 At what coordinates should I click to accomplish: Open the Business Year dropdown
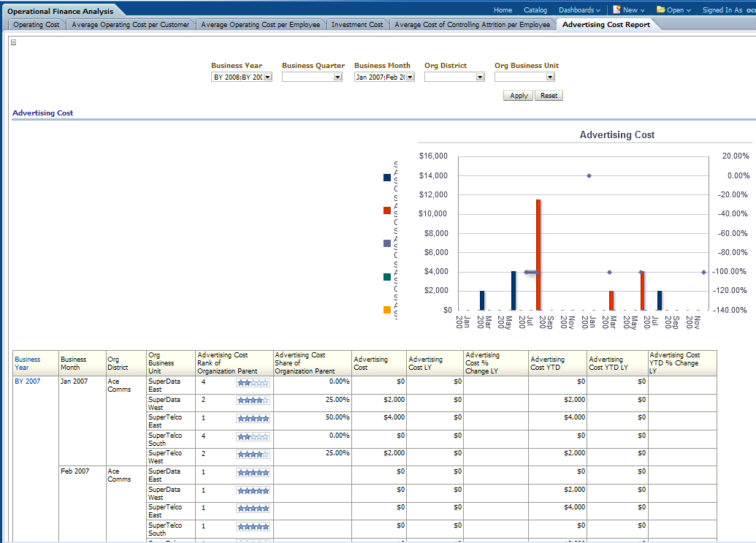pos(268,77)
